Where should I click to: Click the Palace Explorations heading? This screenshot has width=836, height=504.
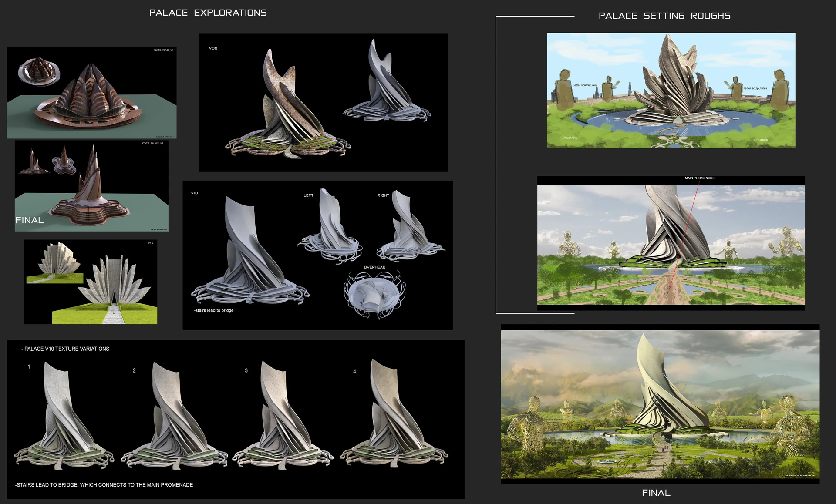(208, 13)
